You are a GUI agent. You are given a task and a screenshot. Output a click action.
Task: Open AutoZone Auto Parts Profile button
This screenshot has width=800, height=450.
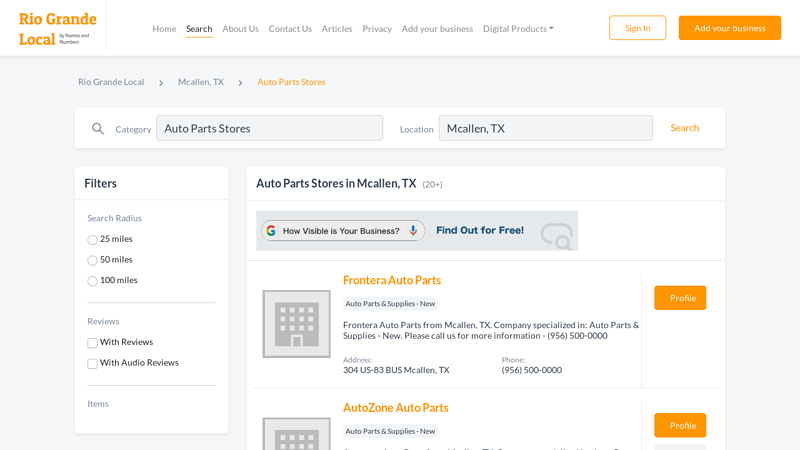tap(680, 426)
